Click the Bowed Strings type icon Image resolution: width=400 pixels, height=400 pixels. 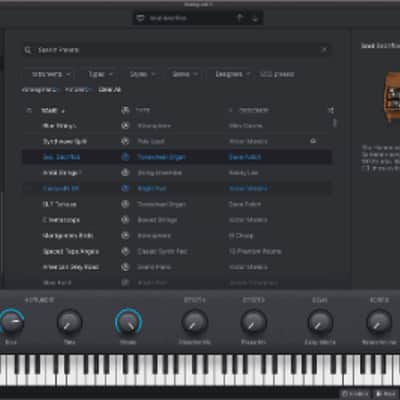pos(125,220)
